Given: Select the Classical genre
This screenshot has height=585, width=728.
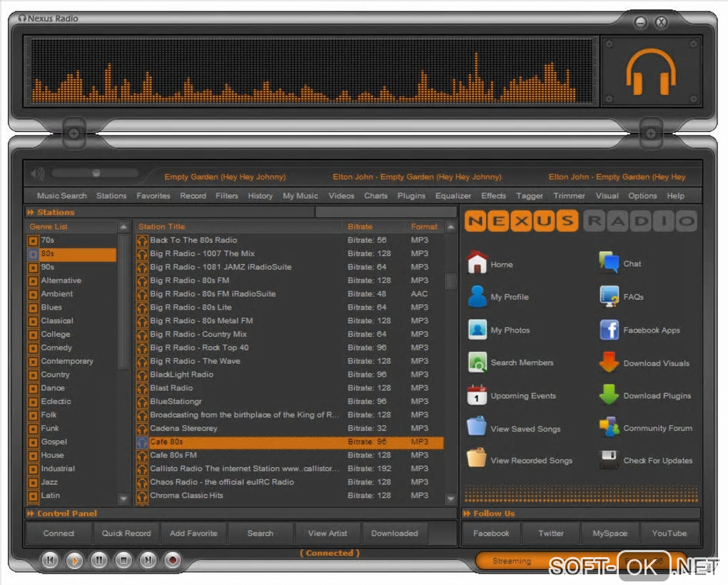Looking at the screenshot, I should (71, 321).
